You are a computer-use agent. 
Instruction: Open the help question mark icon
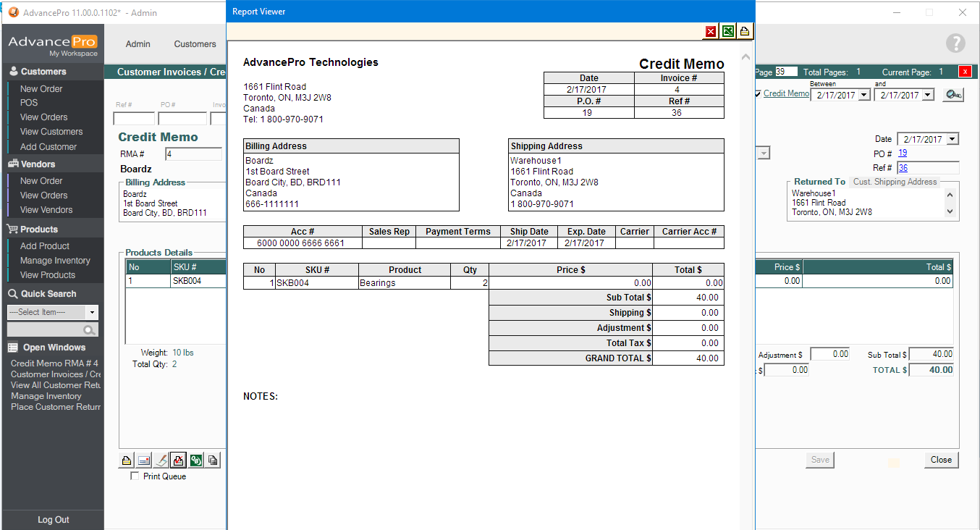point(956,43)
